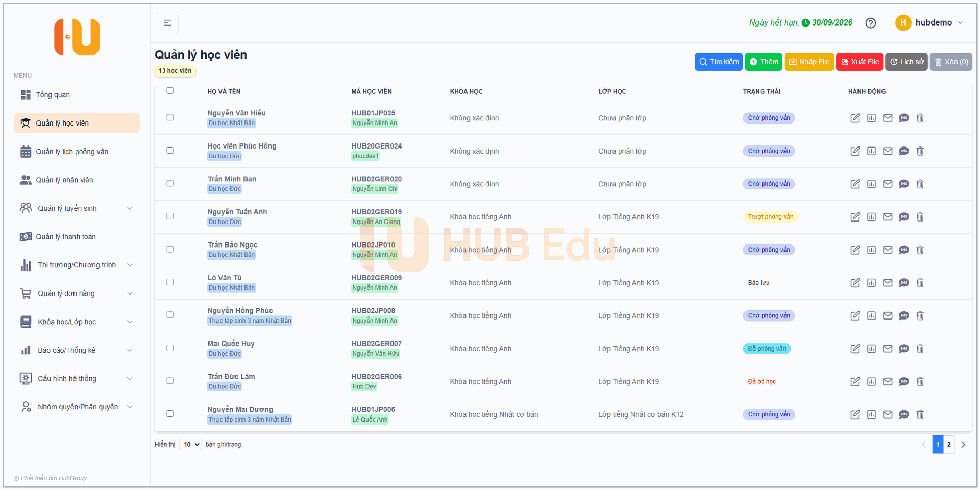Select checkbox for Nguyễn Mai Dương
Screen dimensions: 980x490
click(170, 414)
